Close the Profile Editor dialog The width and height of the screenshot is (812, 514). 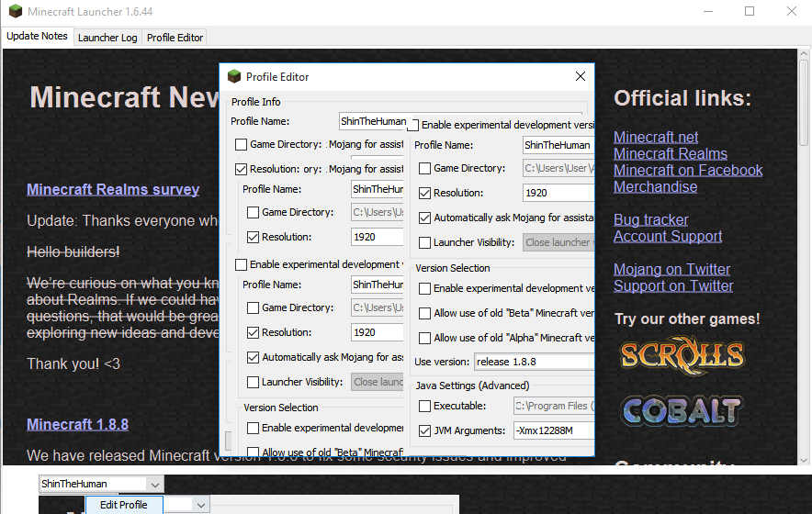[580, 76]
